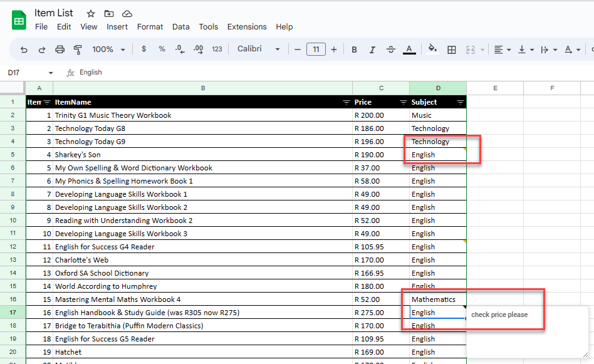Open the Fill color picker

(x=433, y=49)
